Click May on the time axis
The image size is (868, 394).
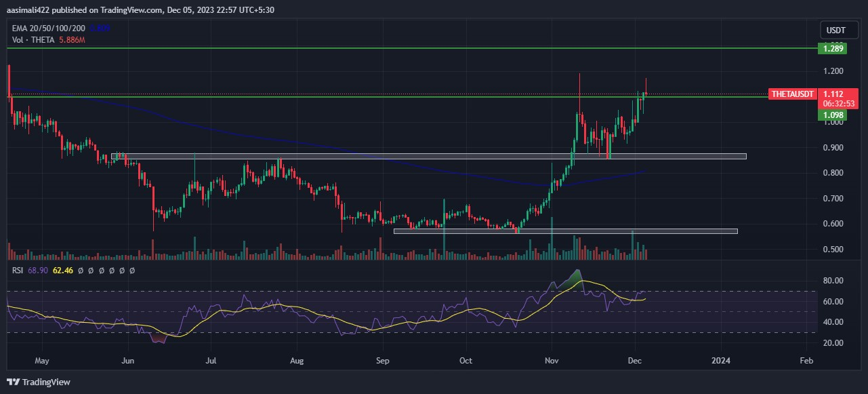[42, 361]
